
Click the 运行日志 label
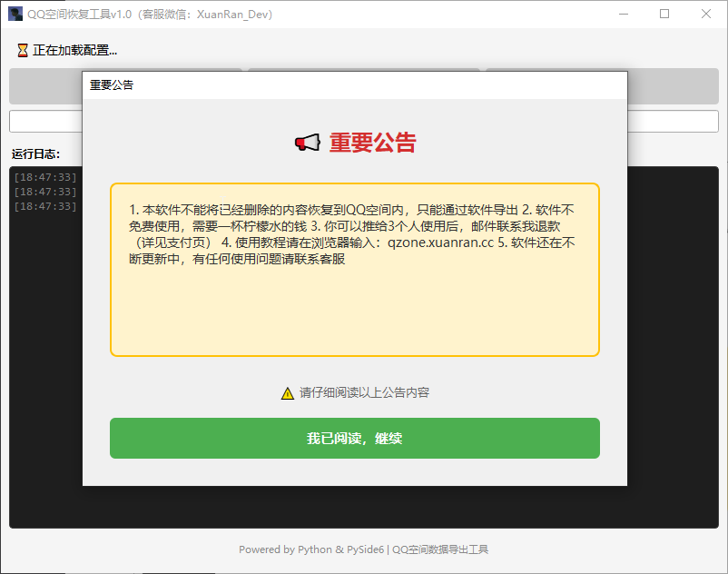point(35,153)
